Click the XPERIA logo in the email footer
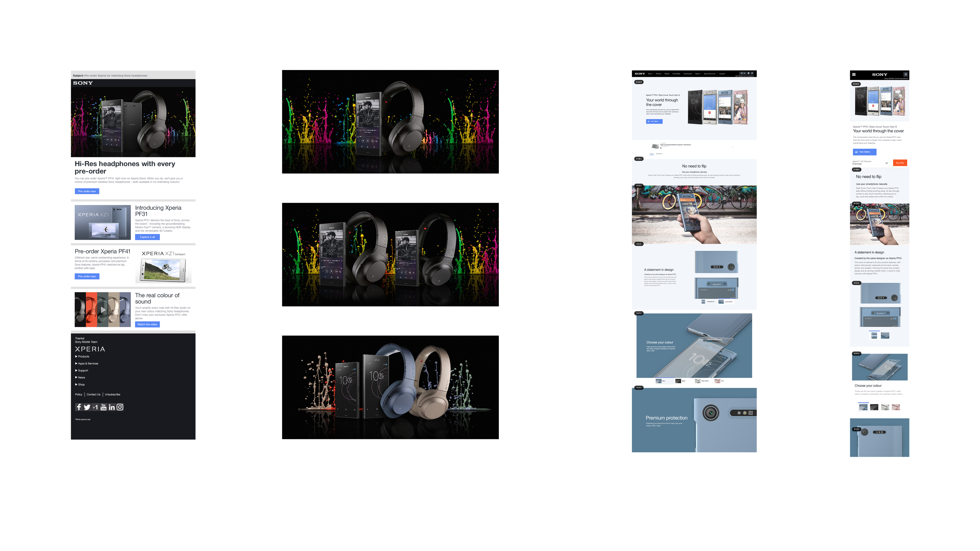 [x=90, y=349]
